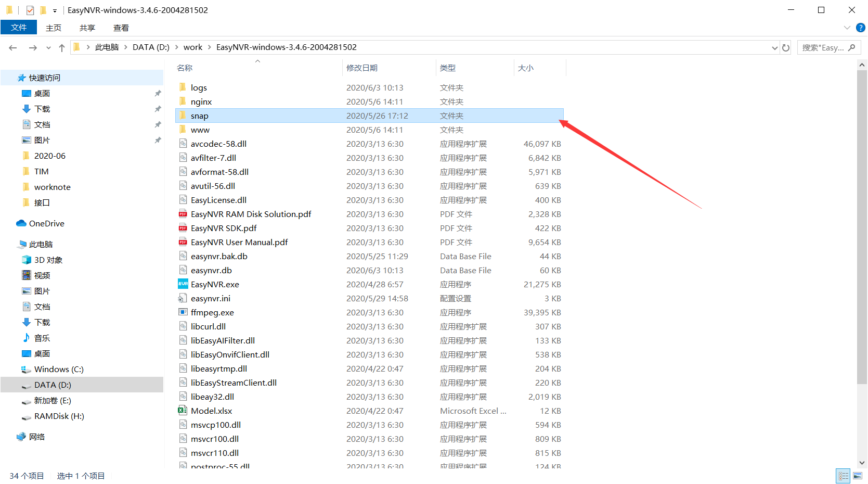Screen dimensions: 868x484
Task: Click the vertical scrollbar up arrow
Action: (862, 65)
